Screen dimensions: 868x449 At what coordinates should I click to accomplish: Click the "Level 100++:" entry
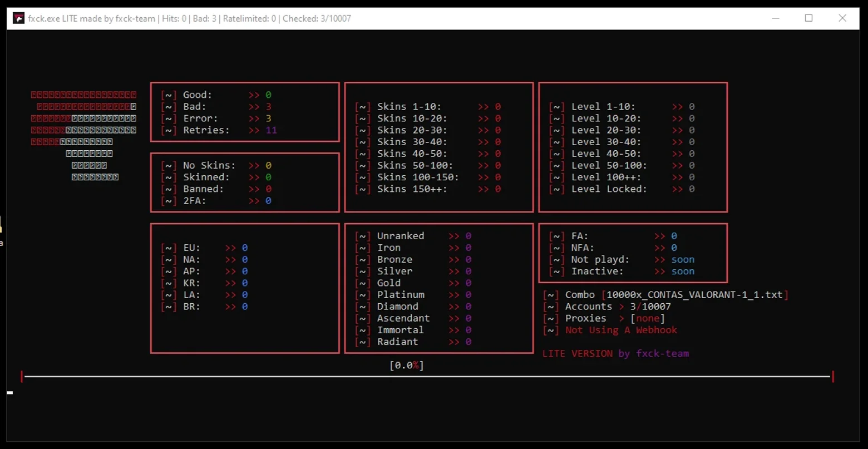pyautogui.click(x=622, y=177)
